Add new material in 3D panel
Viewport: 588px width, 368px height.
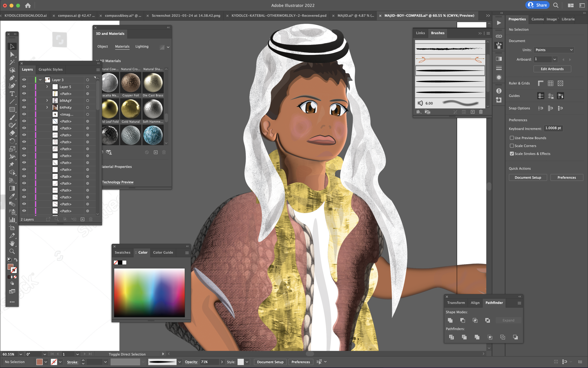click(155, 152)
